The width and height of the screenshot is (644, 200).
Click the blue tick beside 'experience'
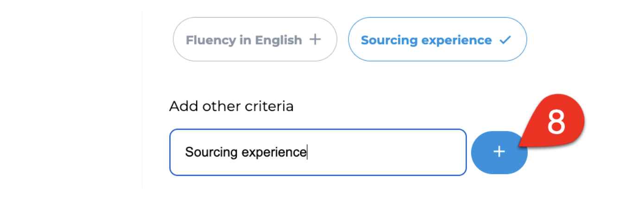505,40
